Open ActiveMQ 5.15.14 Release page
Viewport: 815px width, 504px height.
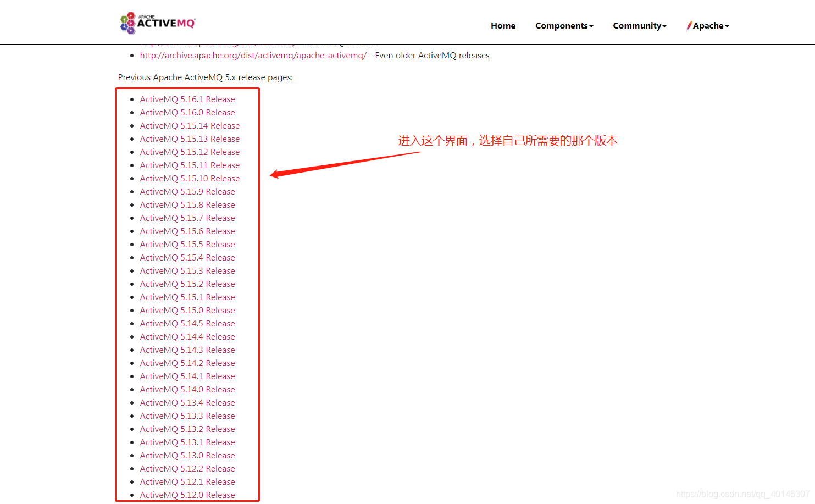coord(190,126)
